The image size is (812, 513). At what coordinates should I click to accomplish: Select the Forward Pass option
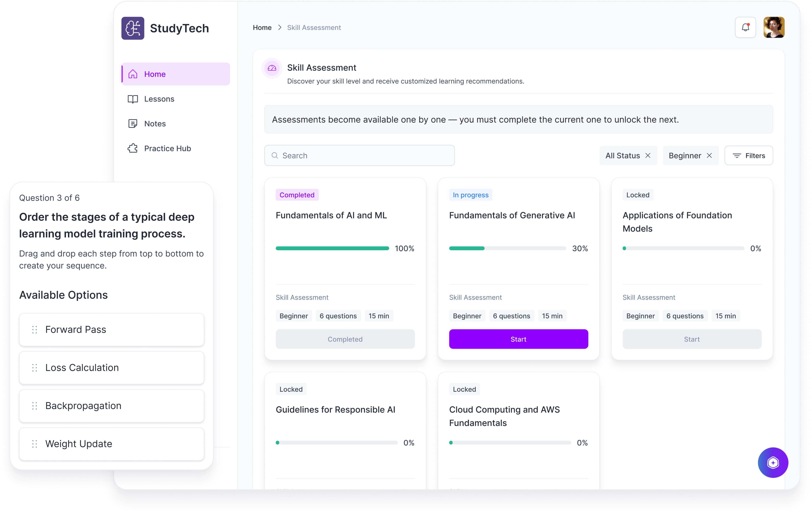pos(112,330)
